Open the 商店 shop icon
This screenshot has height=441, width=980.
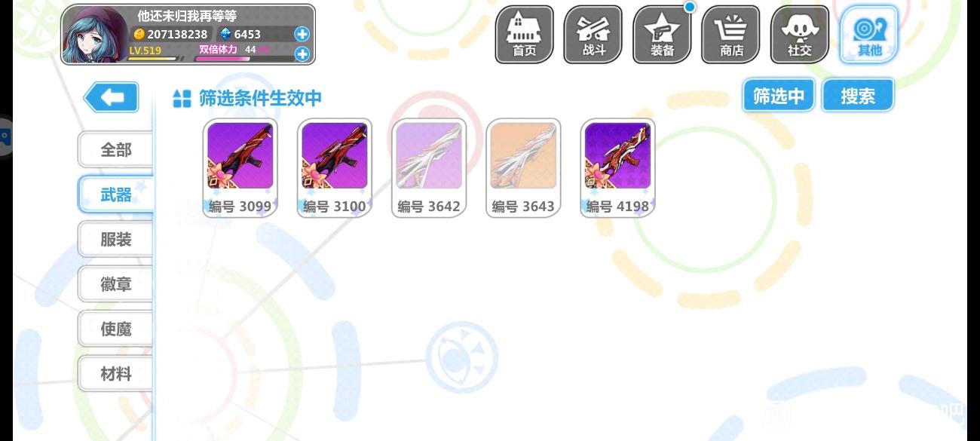(730, 35)
